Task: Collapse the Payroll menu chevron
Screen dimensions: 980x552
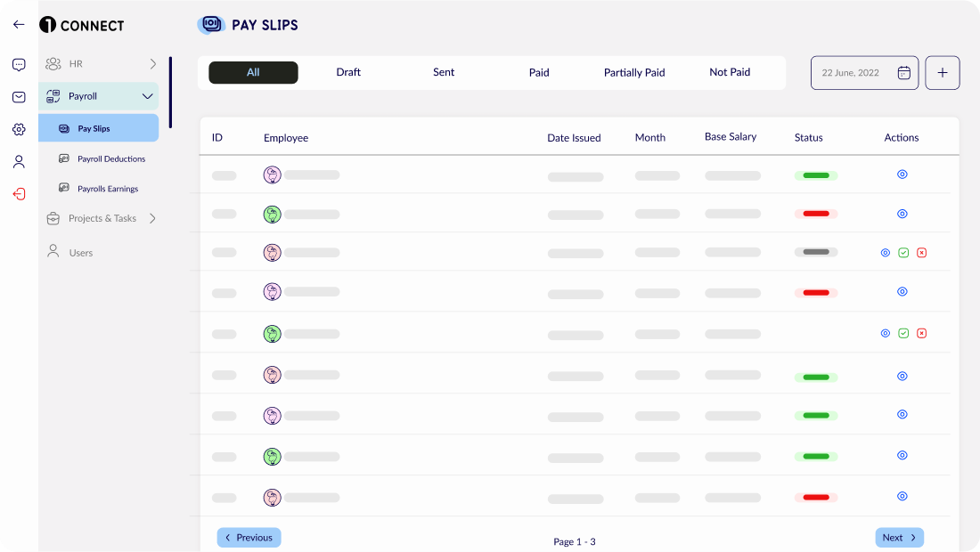Action: [x=148, y=96]
